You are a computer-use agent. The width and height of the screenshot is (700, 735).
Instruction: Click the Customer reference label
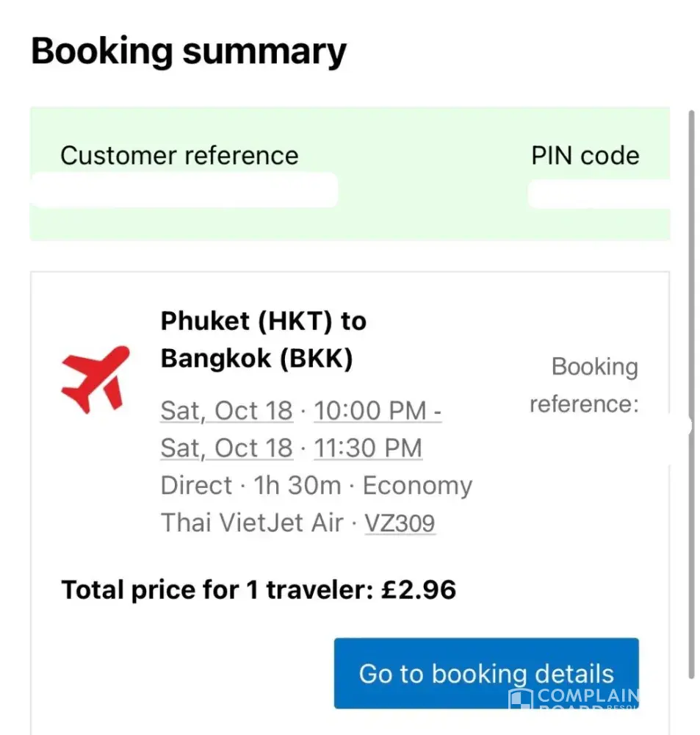(179, 156)
